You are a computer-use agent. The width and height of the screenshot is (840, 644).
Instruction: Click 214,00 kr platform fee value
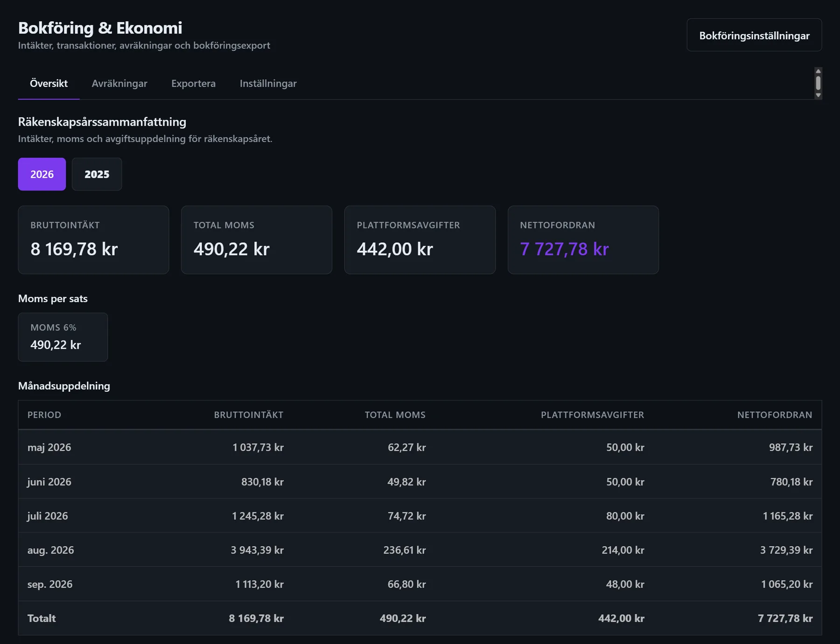click(623, 550)
